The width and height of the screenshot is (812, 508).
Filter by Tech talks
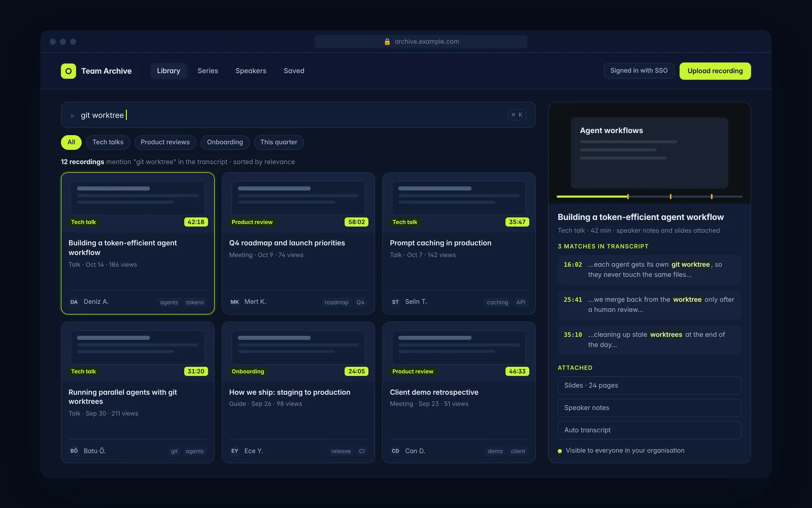click(x=108, y=142)
